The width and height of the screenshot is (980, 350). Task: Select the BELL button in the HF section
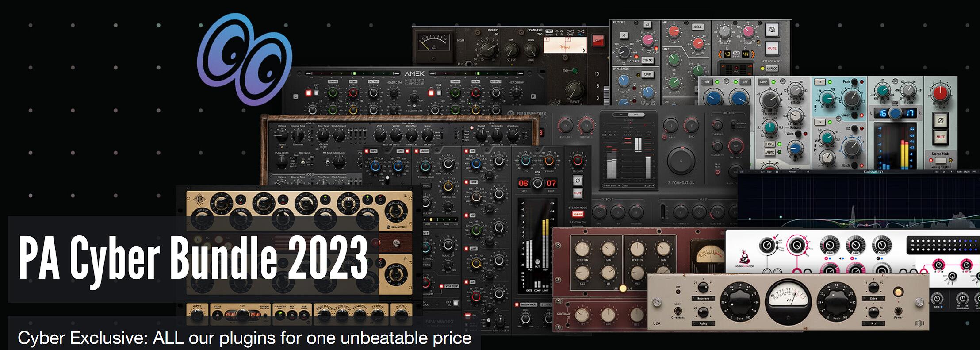pyautogui.click(x=697, y=27)
